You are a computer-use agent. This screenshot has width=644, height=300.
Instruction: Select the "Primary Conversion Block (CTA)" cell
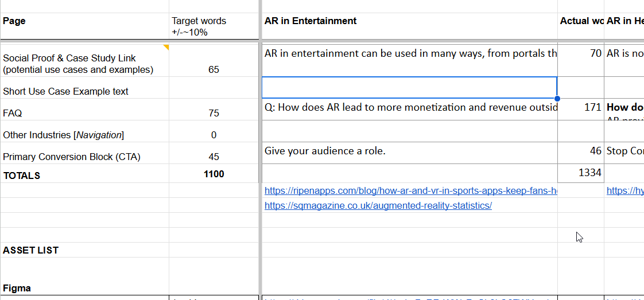tap(85, 157)
